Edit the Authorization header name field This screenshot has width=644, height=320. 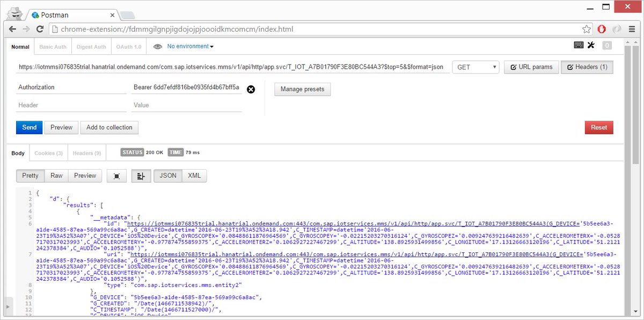pos(71,88)
